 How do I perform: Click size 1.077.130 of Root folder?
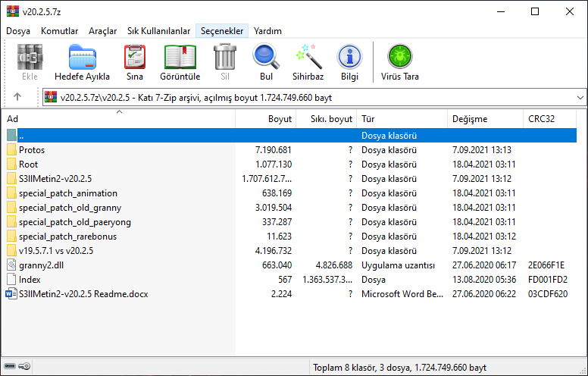point(274,164)
